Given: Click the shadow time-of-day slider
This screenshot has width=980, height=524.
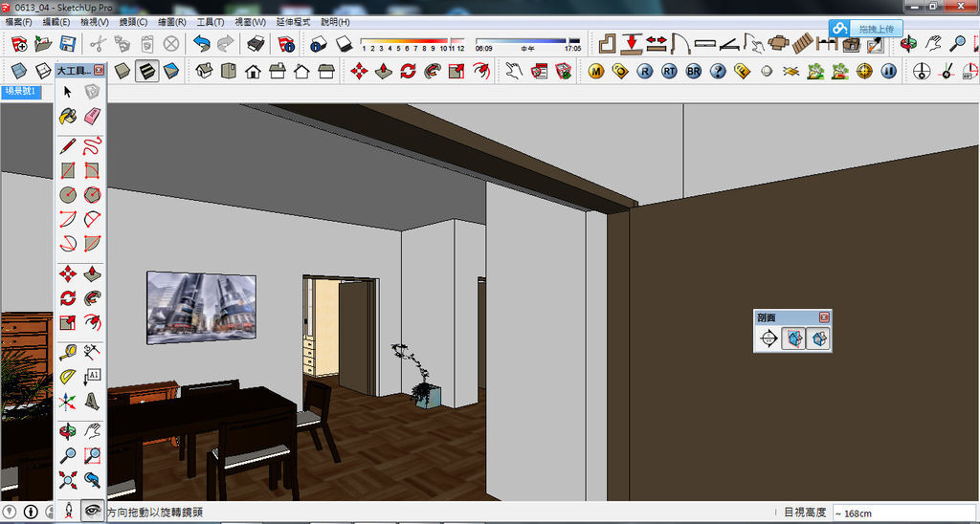Looking at the screenshot, I should coord(528,40).
